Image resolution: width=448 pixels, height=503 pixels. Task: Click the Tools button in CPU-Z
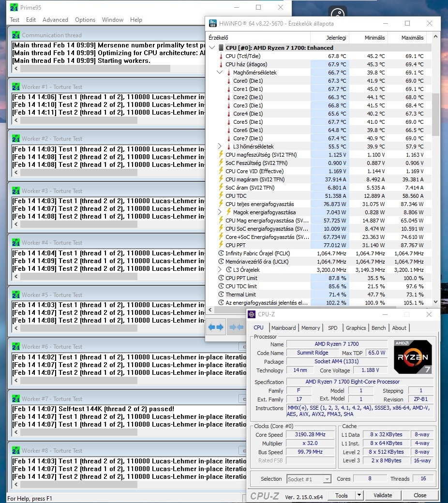pos(342,496)
